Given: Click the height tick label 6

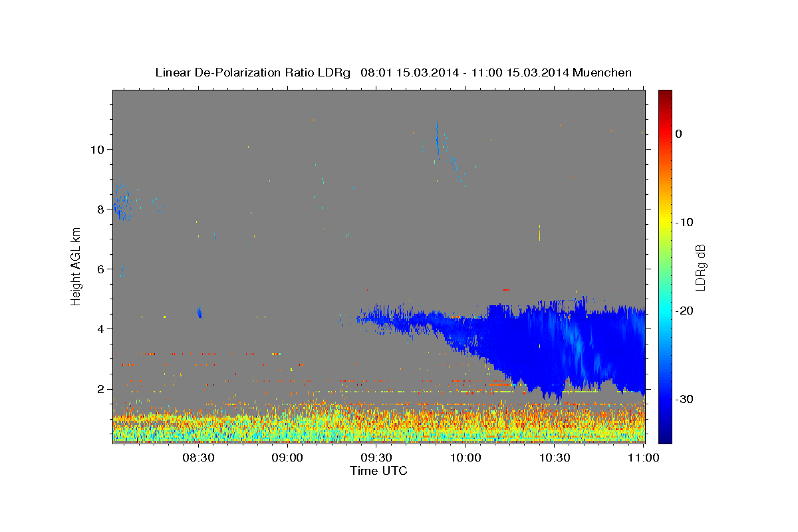Looking at the screenshot, I should pos(100,269).
